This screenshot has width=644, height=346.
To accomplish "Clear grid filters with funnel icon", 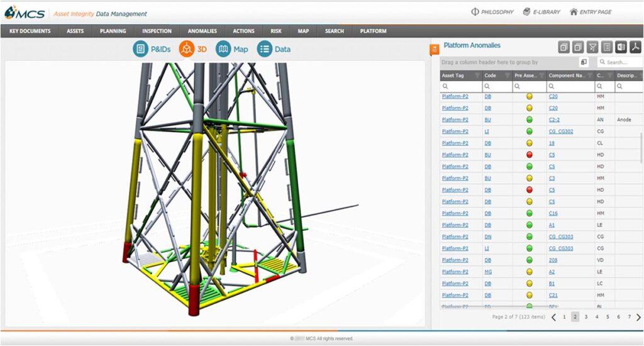I will [x=592, y=47].
